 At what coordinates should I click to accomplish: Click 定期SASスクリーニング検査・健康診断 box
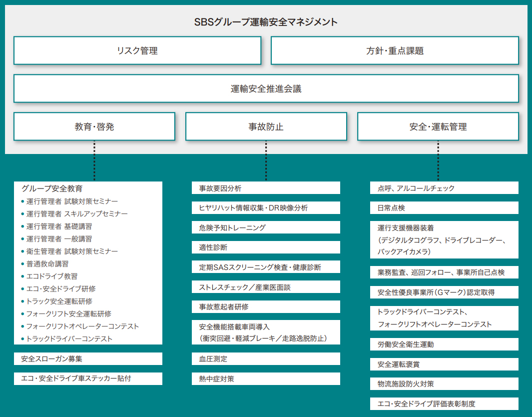tap(266, 267)
